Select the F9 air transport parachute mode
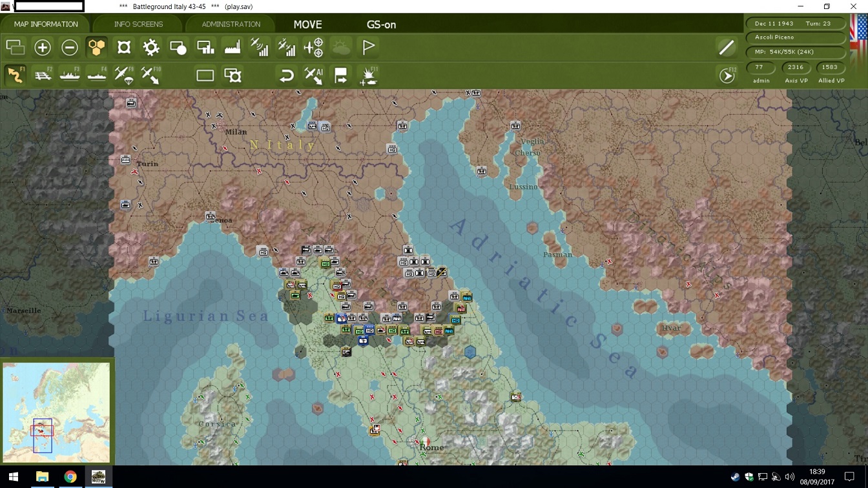868x488 pixels. pos(124,75)
